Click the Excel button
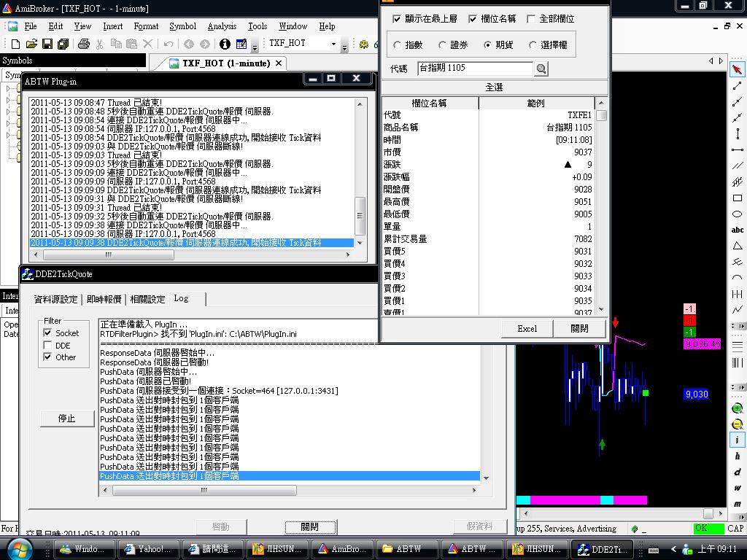Image resolution: width=747 pixels, height=560 pixels. click(x=527, y=329)
